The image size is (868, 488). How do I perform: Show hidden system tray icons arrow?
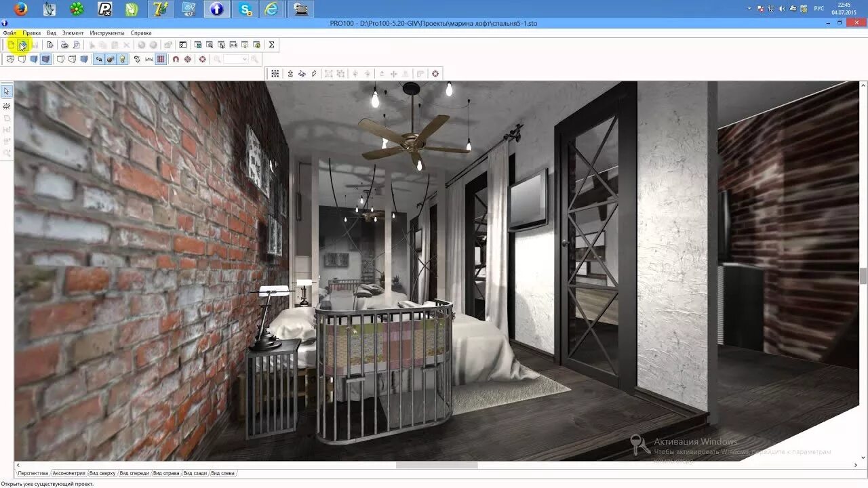[x=749, y=8]
